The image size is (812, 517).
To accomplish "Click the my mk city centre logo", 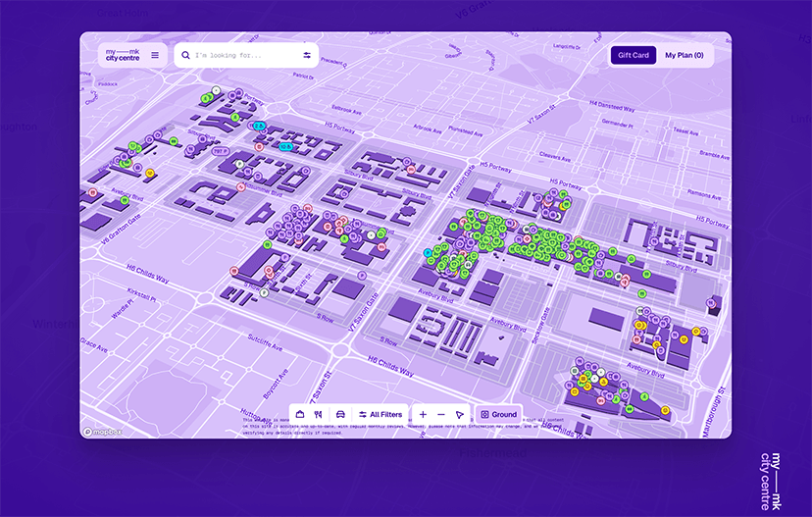I will 123,55.
